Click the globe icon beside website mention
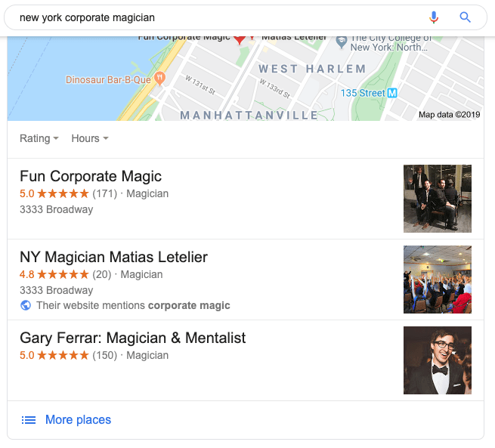The height and width of the screenshot is (448, 495). 26,305
